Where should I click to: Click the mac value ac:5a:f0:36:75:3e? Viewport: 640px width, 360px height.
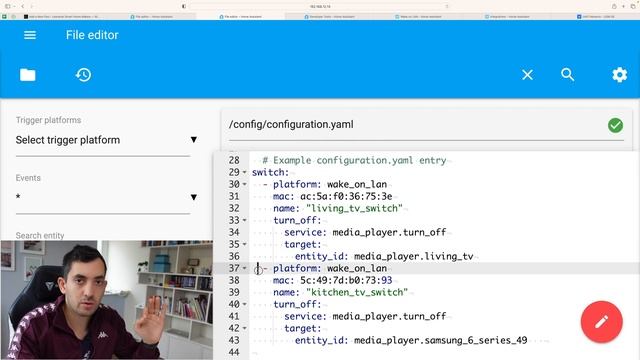click(x=346, y=196)
